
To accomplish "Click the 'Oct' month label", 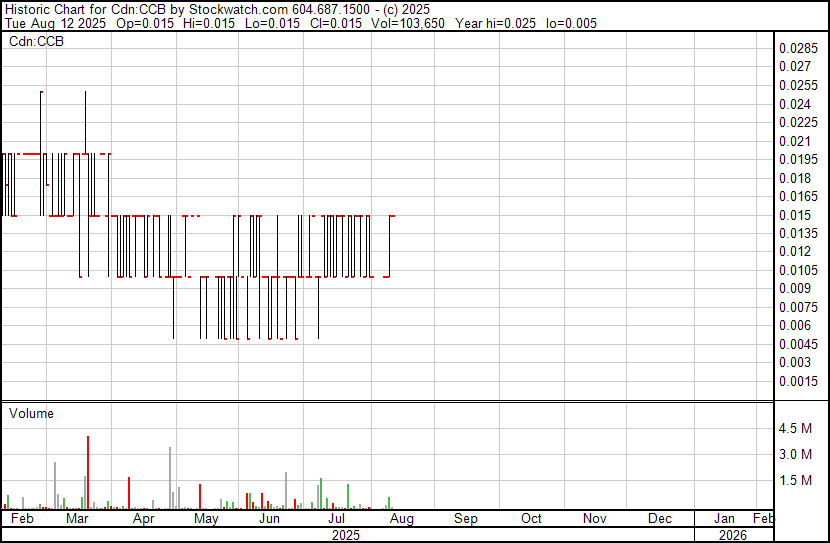I will point(531,518).
